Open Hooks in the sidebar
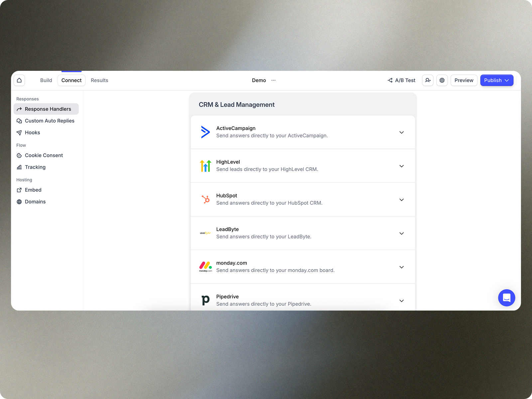The height and width of the screenshot is (399, 532). [x=46, y=133]
